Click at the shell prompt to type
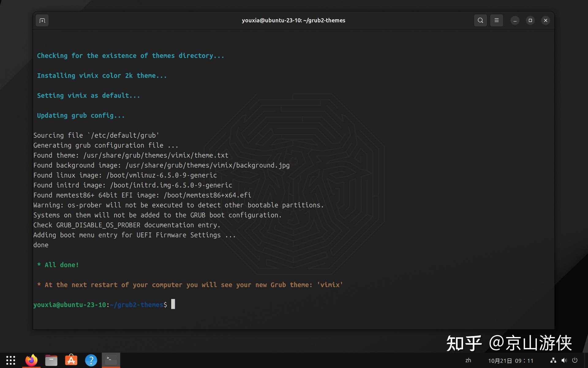Screen dimensions: 588x368 pyautogui.click(x=173, y=304)
